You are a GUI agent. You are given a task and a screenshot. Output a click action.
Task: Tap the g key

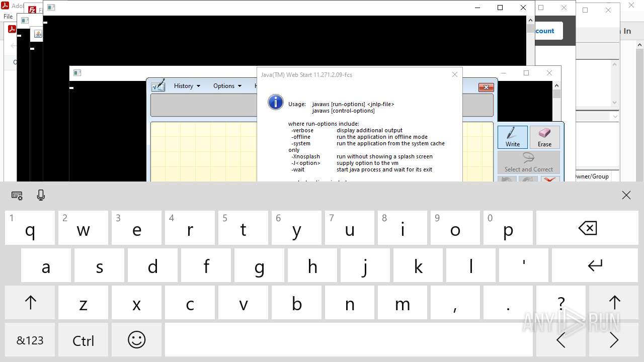click(259, 265)
